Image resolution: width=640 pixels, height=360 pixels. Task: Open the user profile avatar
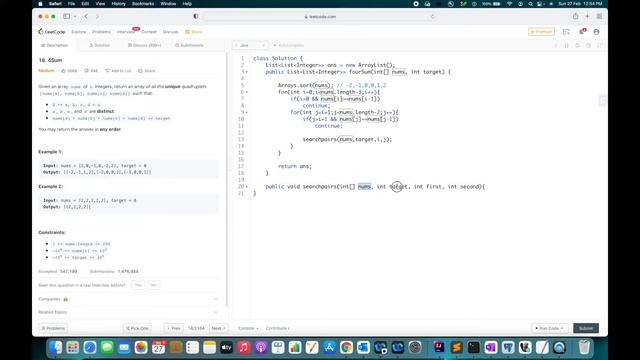596,31
